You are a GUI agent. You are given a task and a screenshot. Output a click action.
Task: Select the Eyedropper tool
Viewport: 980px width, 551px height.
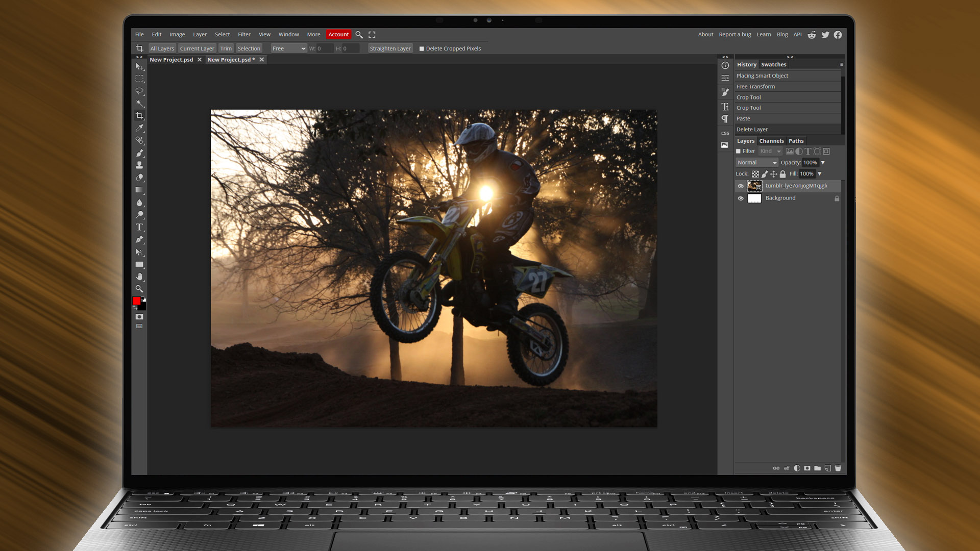139,128
